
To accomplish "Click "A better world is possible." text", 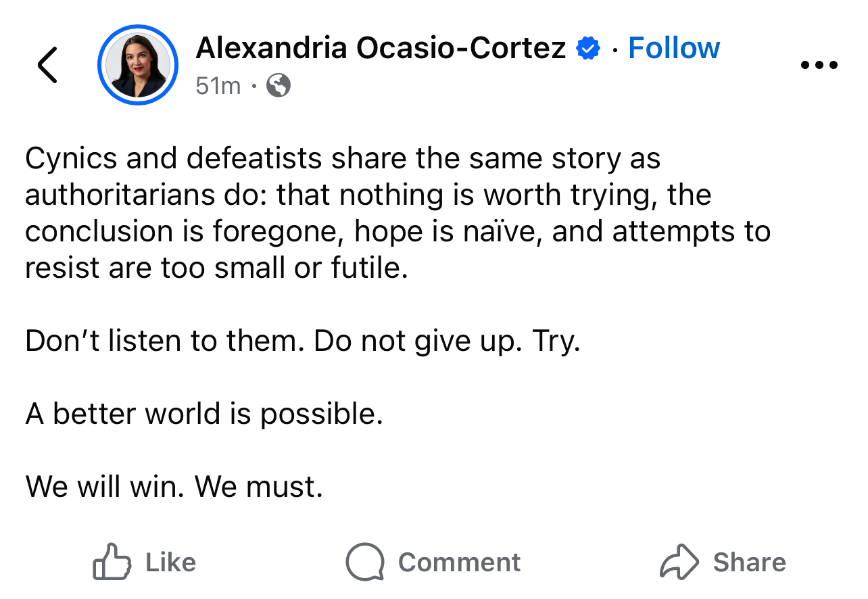I will [204, 414].
